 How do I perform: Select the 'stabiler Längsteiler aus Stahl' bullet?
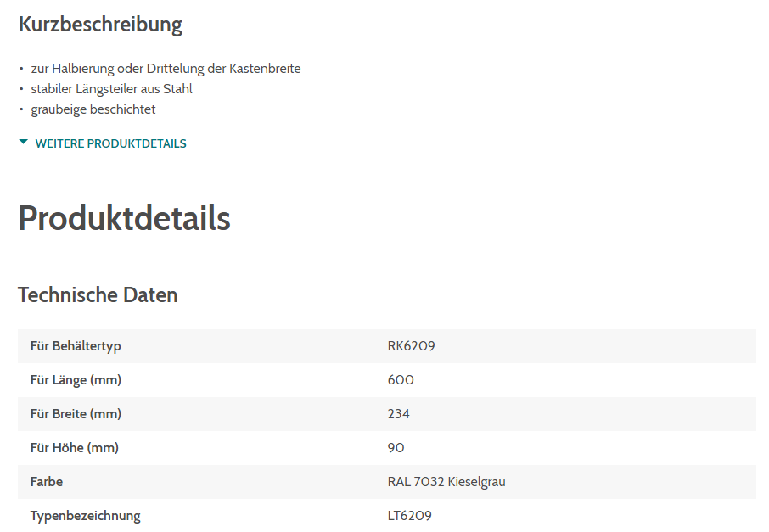[111, 89]
